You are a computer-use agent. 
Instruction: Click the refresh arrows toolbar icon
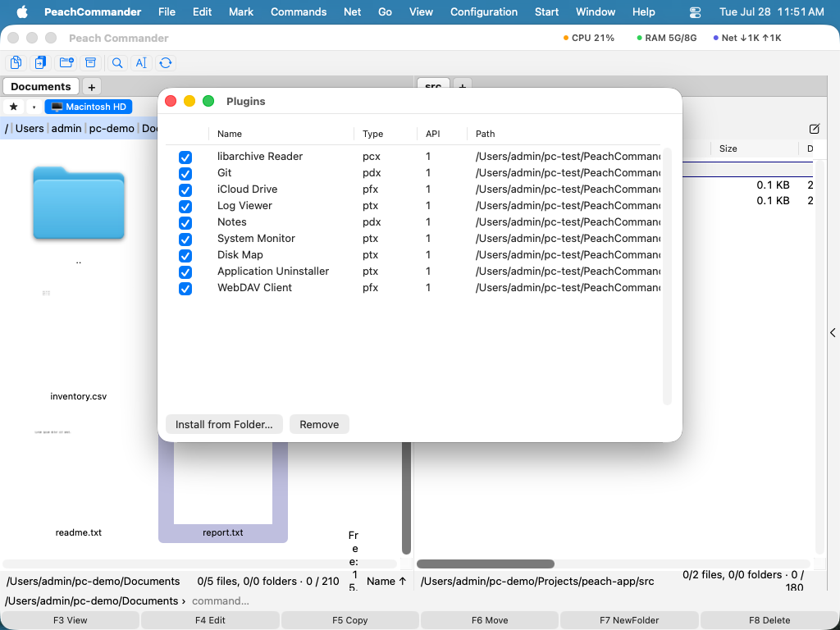166,62
